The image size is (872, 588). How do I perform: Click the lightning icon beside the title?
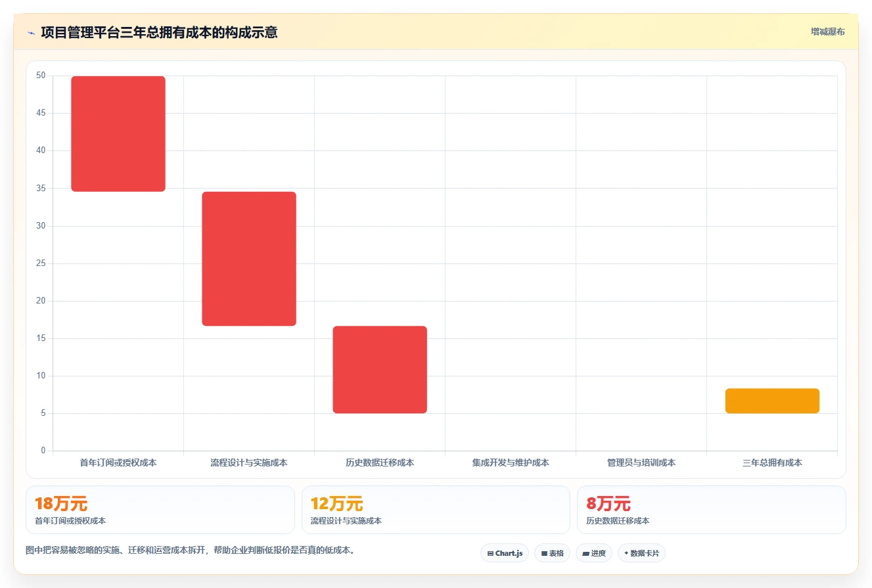tap(31, 33)
